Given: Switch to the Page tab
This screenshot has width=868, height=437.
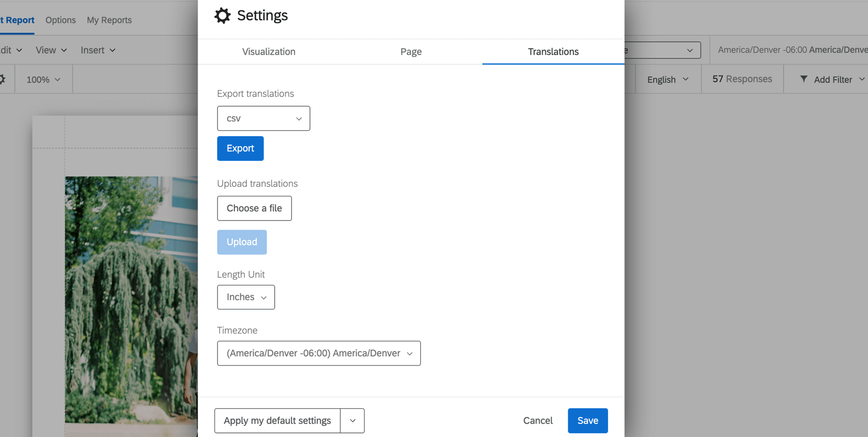Looking at the screenshot, I should [x=411, y=52].
